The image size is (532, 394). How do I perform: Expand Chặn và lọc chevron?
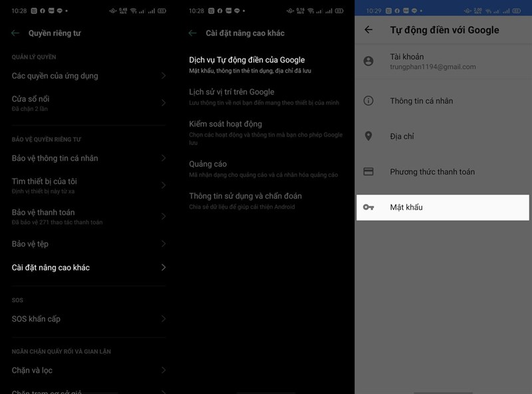pos(164,370)
